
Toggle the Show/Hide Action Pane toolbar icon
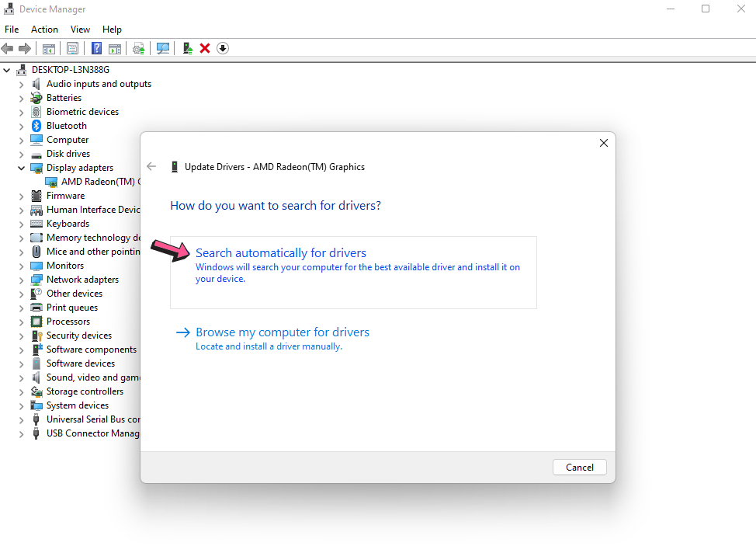pyautogui.click(x=115, y=48)
